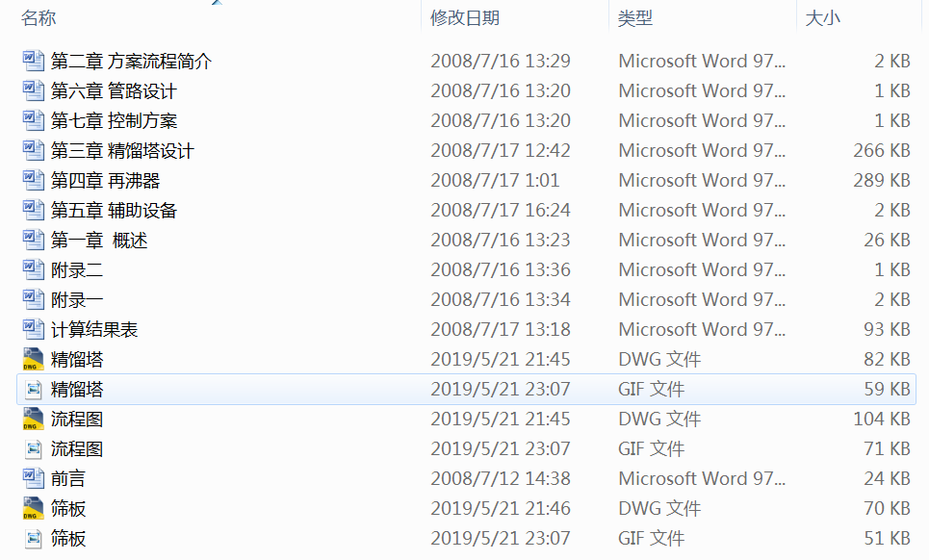
Task: Click the Word icon of 第二章 方案流程简介
Action: coord(32,61)
